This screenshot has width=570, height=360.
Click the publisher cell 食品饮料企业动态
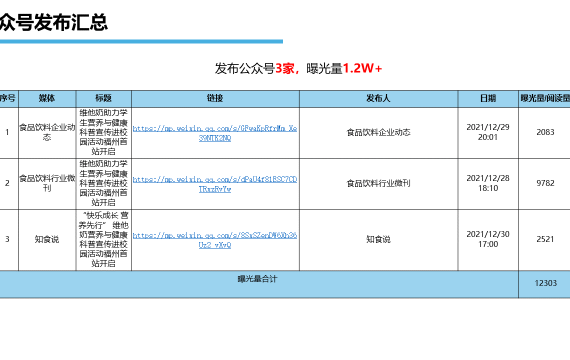tap(378, 132)
